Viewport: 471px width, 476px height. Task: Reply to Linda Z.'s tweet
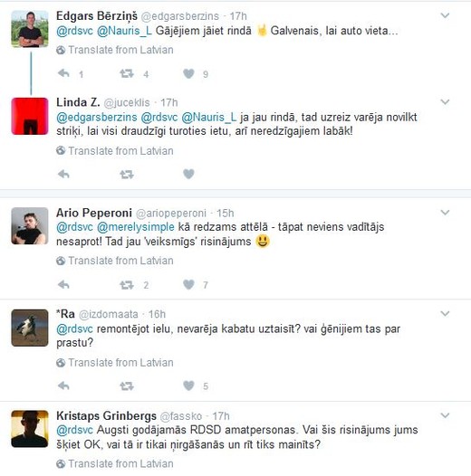tap(63, 174)
